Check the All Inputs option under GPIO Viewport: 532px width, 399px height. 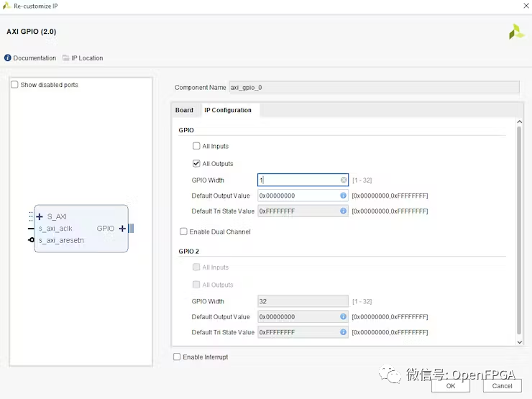coord(197,147)
